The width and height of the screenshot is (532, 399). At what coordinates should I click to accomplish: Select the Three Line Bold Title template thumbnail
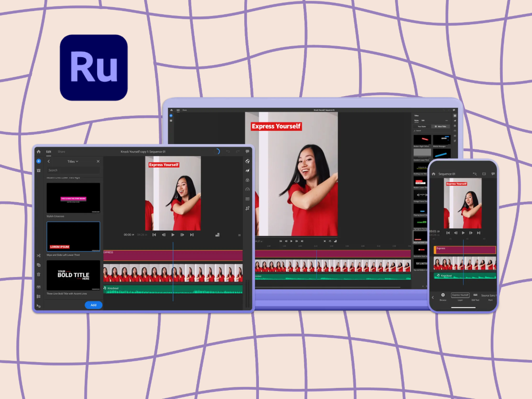point(73,275)
